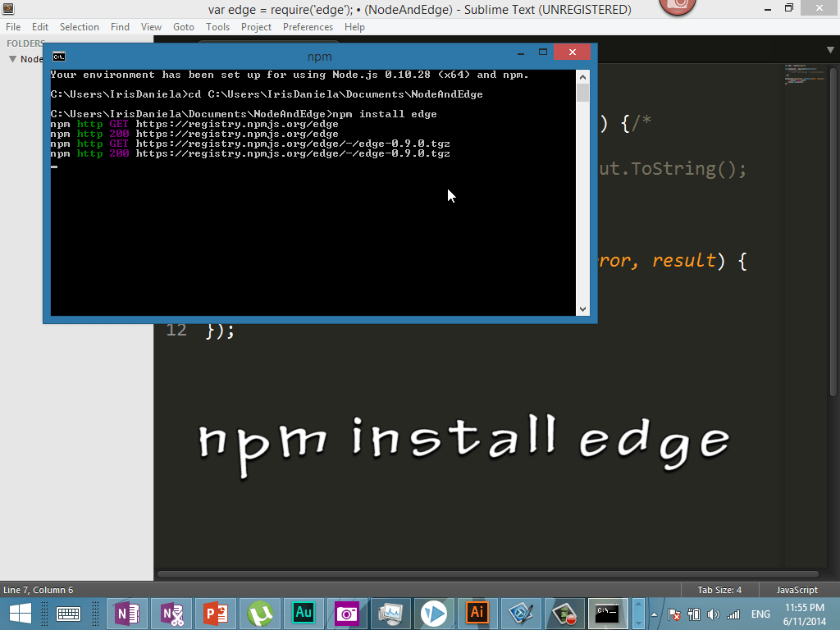Toggle the touch keyboard on the taskbar

pos(69,613)
